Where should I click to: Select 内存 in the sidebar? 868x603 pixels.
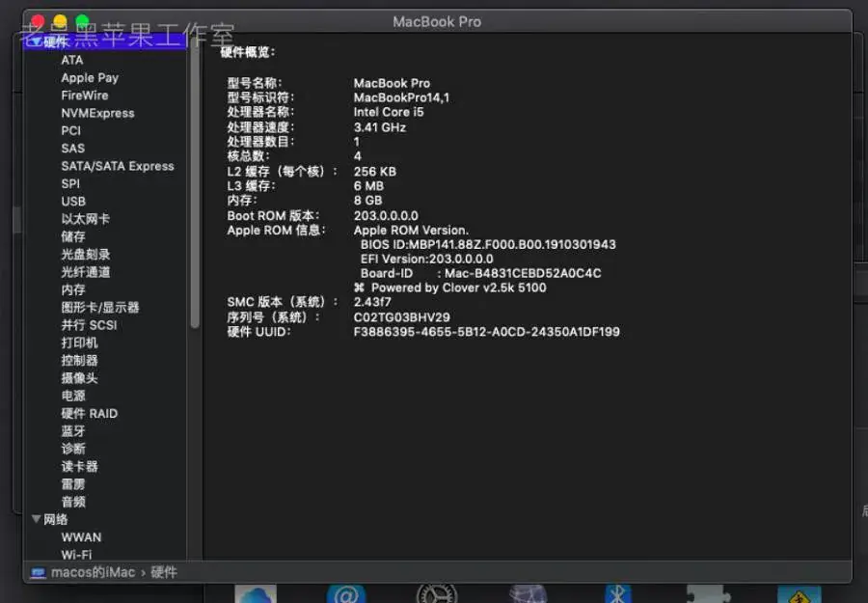pyautogui.click(x=73, y=289)
